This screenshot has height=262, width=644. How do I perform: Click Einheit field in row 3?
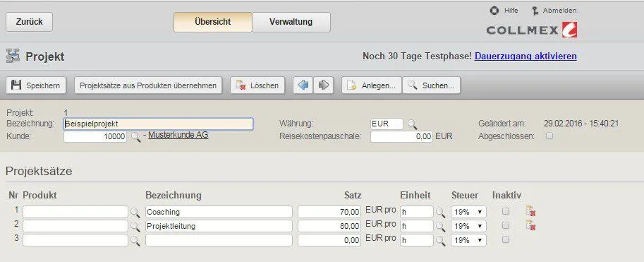(416, 240)
